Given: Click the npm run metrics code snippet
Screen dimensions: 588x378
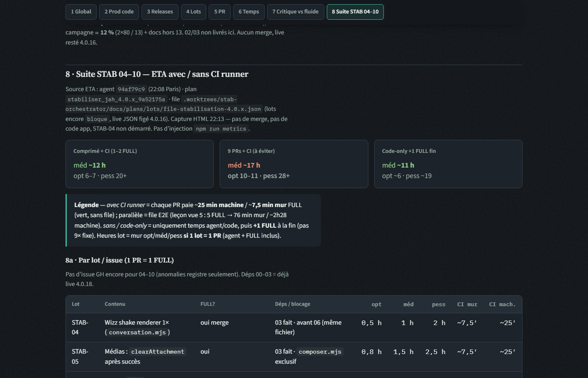Looking at the screenshot, I should pos(221,129).
